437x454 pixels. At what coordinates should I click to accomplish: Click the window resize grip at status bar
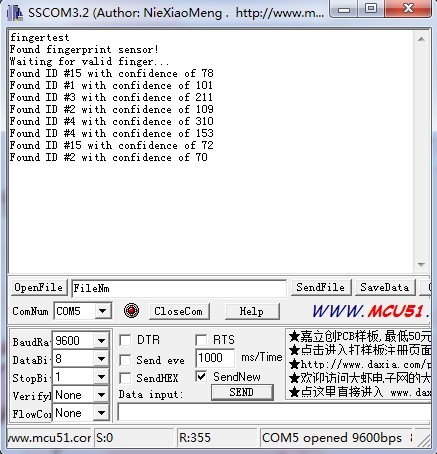click(x=424, y=440)
